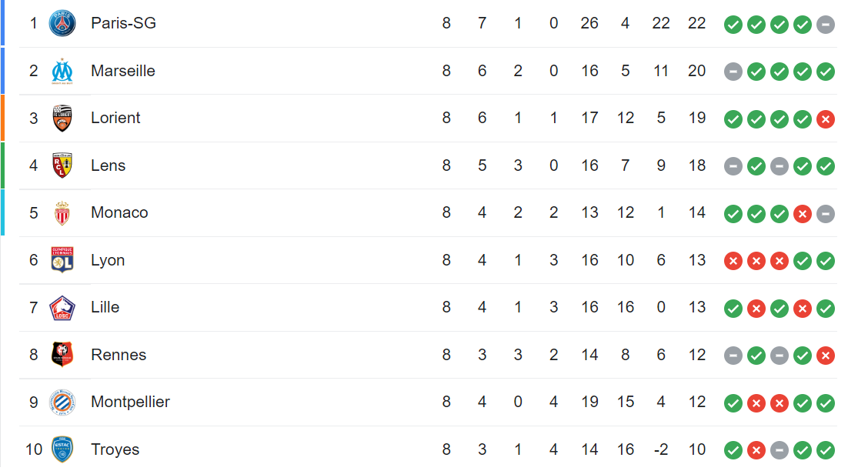Screen dimensions: 868x471
Task: Click the Lyon club logo
Action: click(x=62, y=260)
